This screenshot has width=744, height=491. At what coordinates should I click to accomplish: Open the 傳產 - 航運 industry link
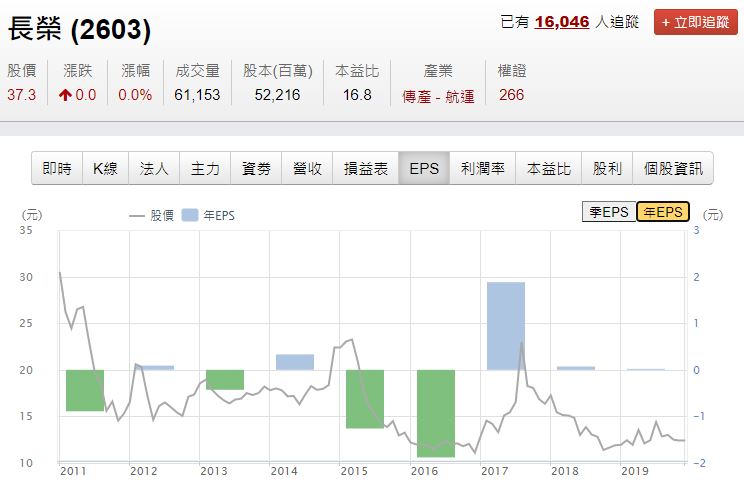tap(438, 96)
